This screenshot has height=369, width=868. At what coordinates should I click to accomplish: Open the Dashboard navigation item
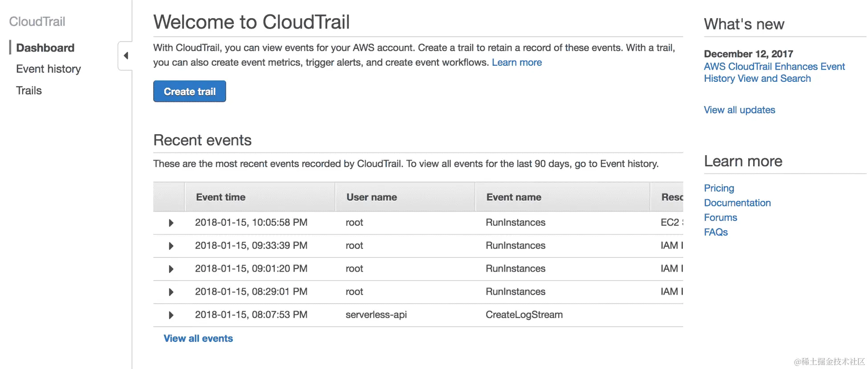tap(45, 48)
